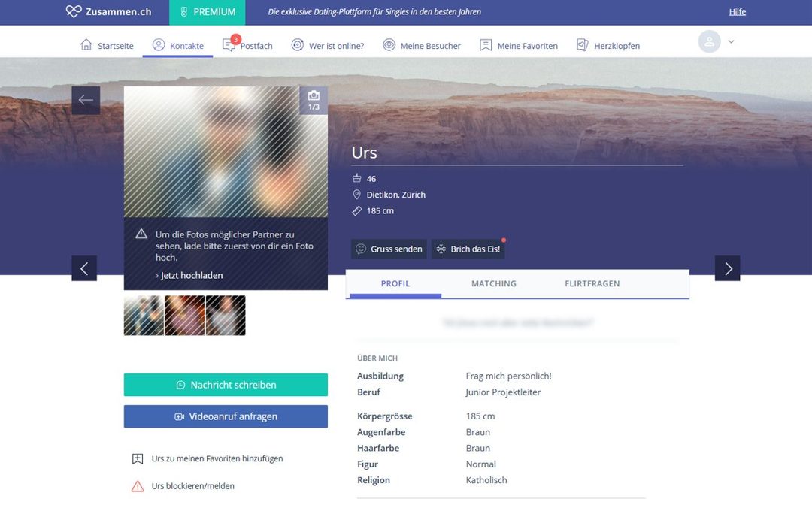Click the red block/report warning icon
Screen dimensions: 812x511
(x=138, y=486)
